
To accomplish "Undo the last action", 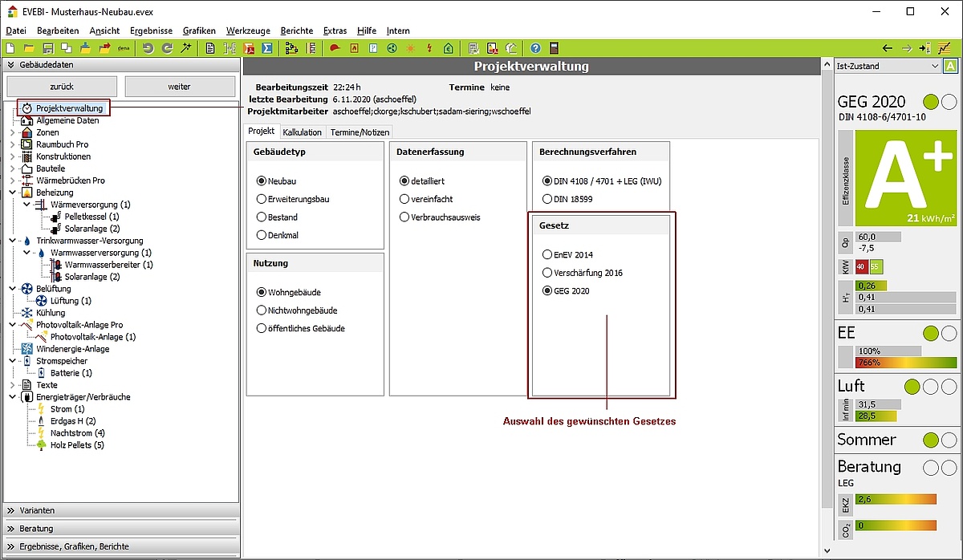I will tap(148, 48).
